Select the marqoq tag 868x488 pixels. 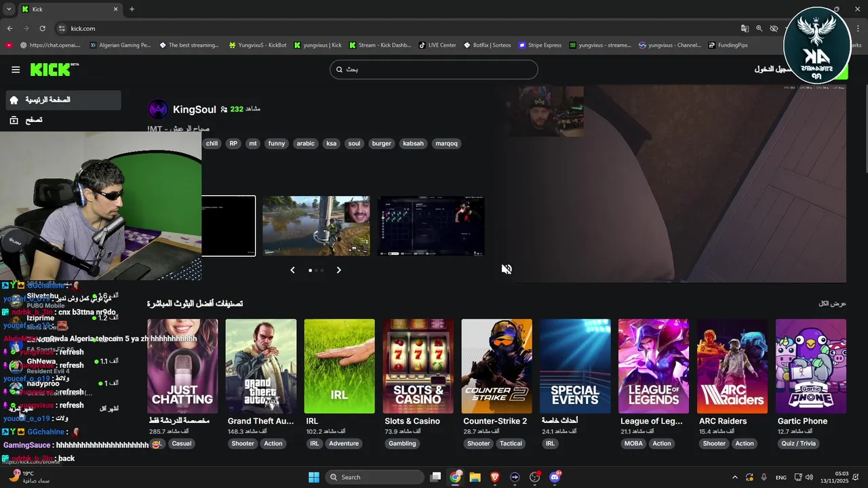coord(447,144)
